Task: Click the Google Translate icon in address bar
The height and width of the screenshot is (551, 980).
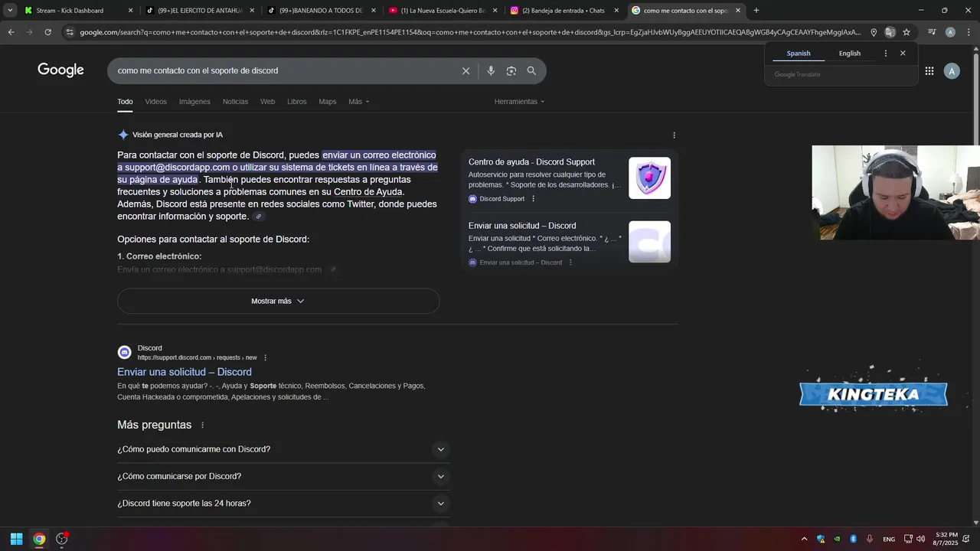Action: (890, 32)
